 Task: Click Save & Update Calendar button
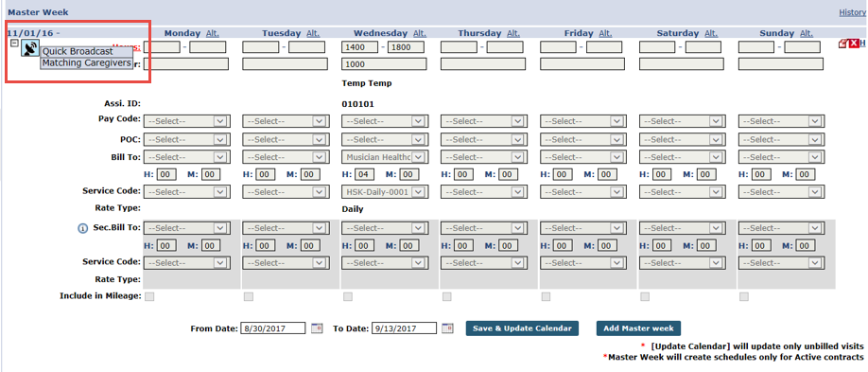click(x=522, y=328)
